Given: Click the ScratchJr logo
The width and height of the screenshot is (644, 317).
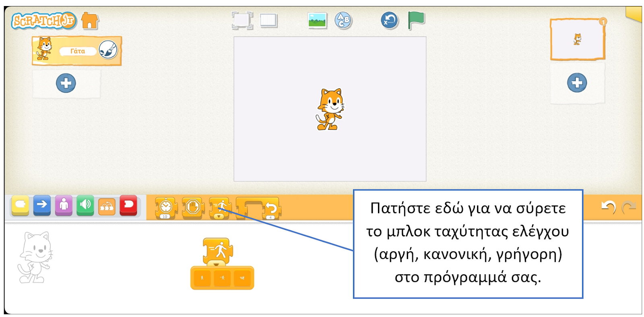Looking at the screenshot, I should (x=44, y=21).
